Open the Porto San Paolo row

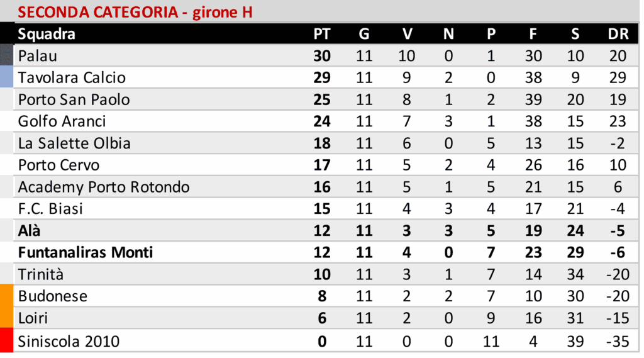[x=74, y=100]
